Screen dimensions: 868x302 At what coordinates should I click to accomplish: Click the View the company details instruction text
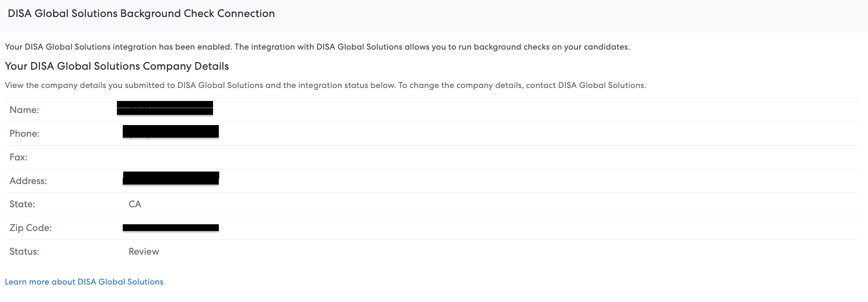[325, 85]
